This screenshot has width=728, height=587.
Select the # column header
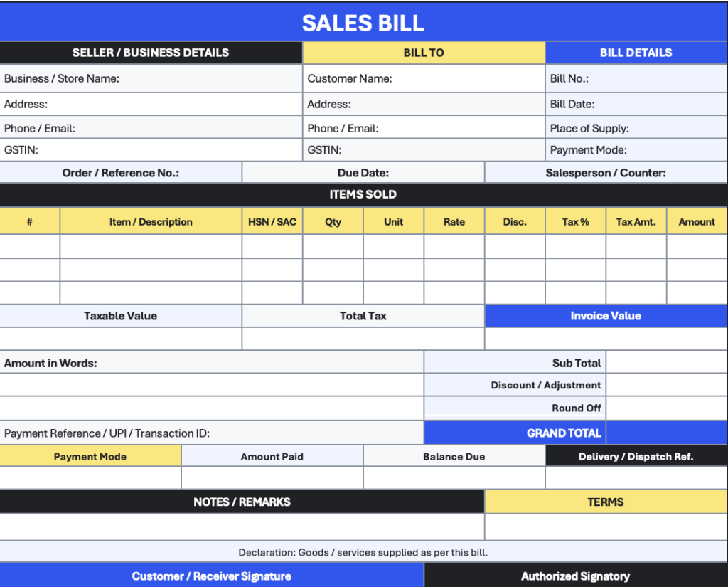click(x=30, y=221)
